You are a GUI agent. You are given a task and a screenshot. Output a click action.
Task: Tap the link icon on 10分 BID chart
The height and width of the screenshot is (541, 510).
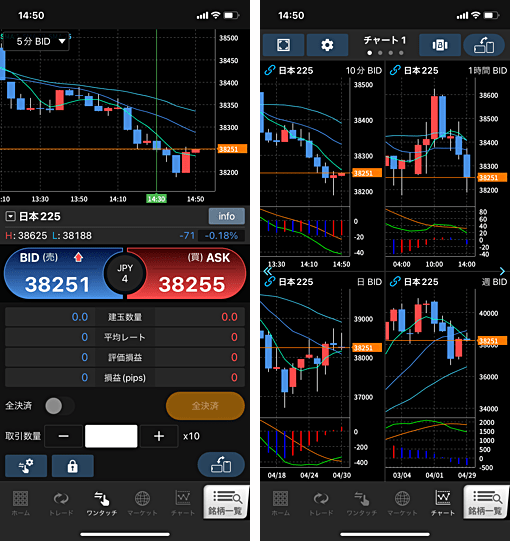pyautogui.click(x=269, y=70)
